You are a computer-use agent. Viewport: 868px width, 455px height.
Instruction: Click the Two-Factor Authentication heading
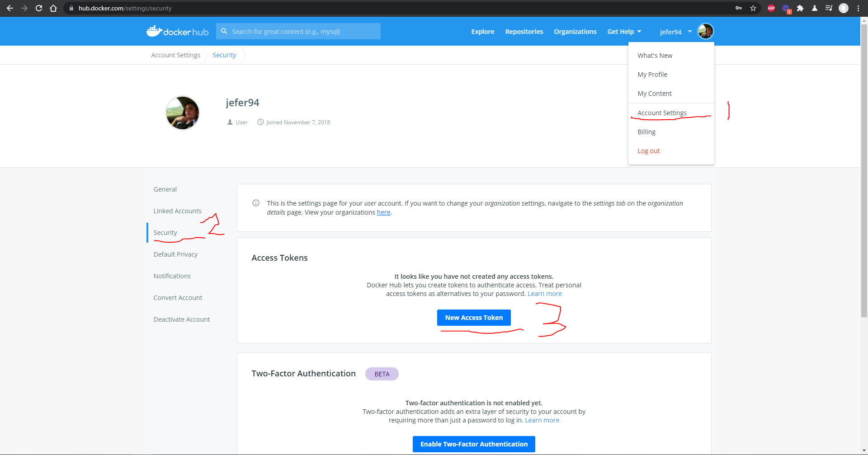click(x=303, y=374)
